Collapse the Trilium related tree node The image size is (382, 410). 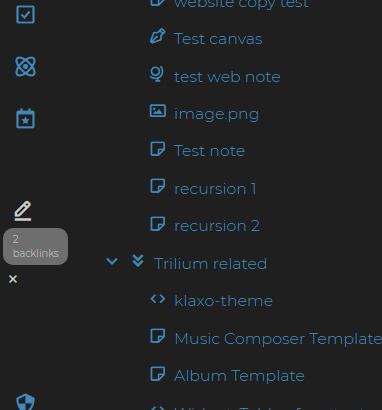tap(112, 261)
